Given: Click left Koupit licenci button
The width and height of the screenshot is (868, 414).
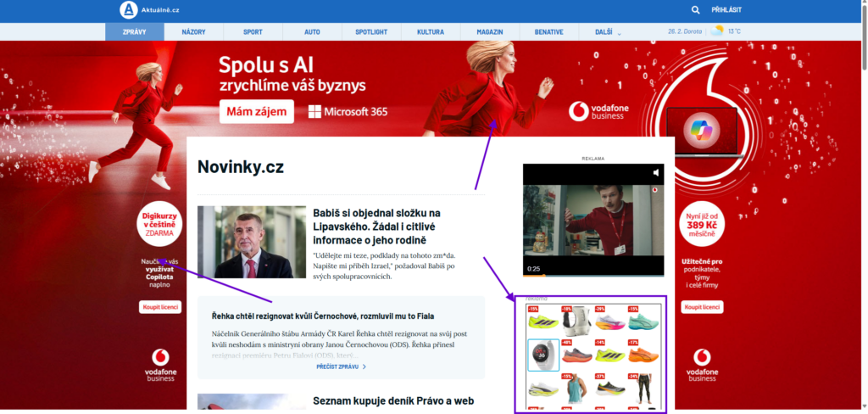Looking at the screenshot, I should click(160, 307).
